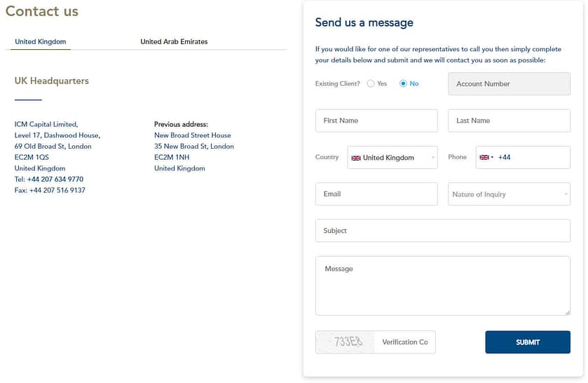Click inside the Message text area
The width and height of the screenshot is (588, 383).
point(442,285)
